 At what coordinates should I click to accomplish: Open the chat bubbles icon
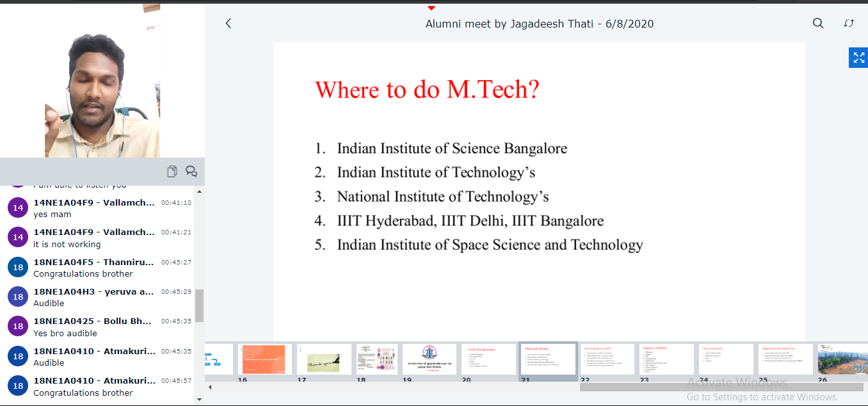(191, 171)
